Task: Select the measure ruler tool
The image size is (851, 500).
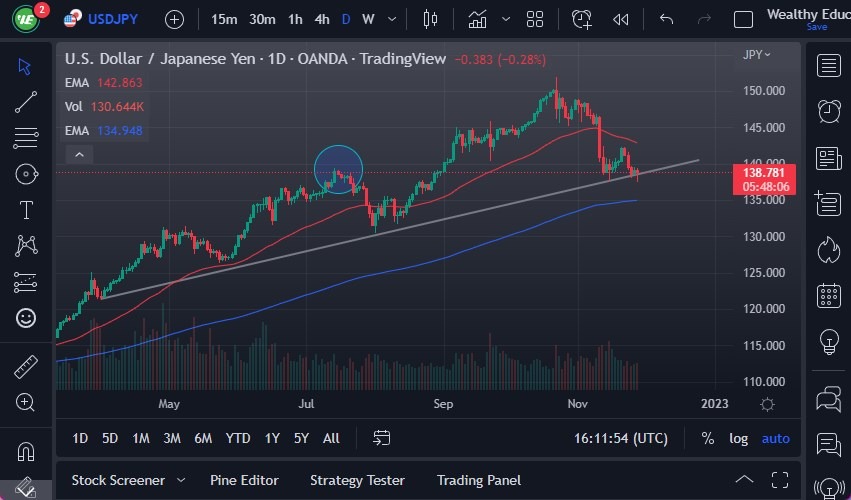Action: click(x=26, y=367)
